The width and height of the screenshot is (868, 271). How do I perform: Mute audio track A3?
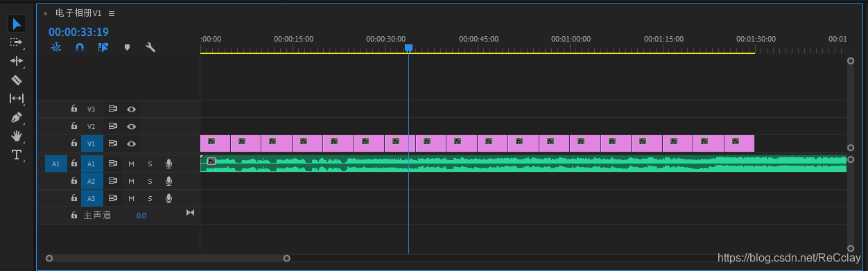(131, 198)
